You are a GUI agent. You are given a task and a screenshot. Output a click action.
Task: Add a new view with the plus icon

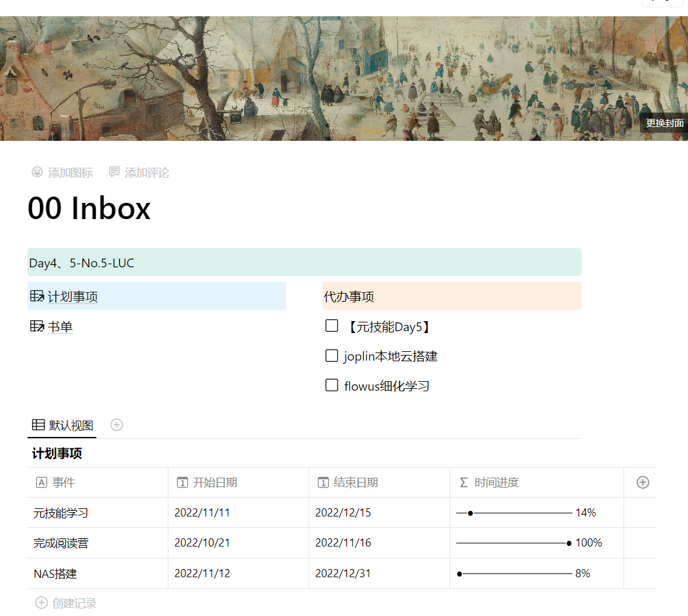point(116,424)
